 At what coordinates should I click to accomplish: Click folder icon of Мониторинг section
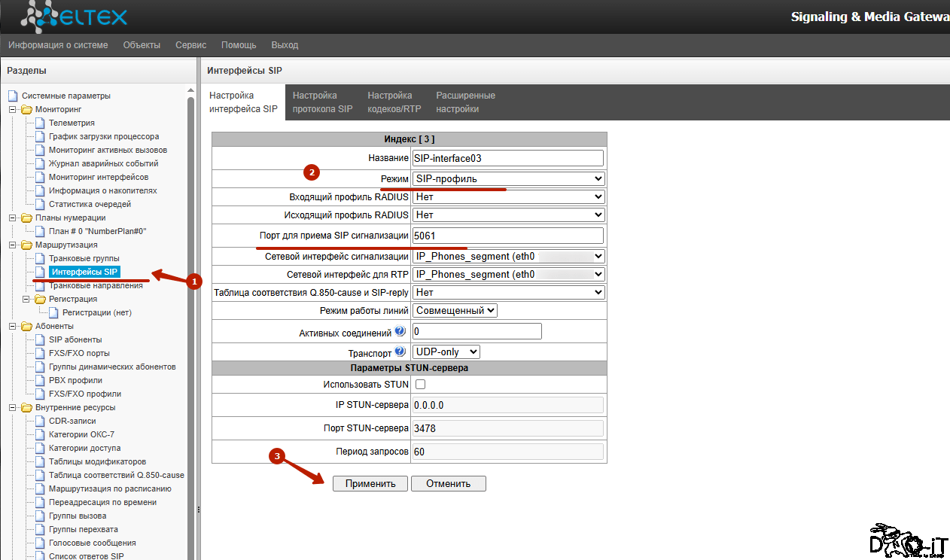pyautogui.click(x=26, y=109)
